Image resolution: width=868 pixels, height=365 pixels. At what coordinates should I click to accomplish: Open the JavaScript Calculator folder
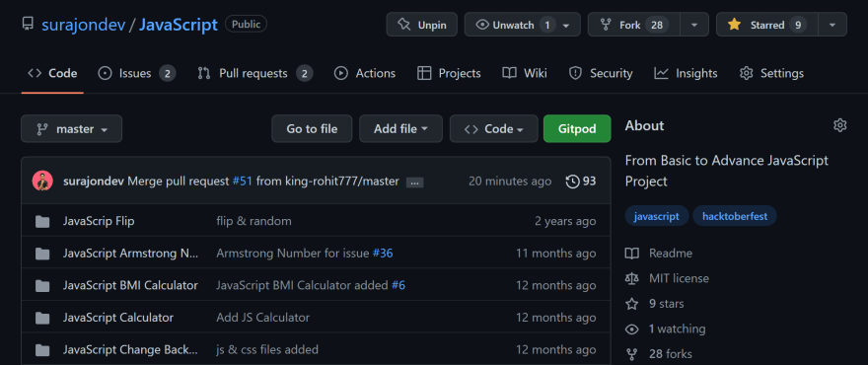[118, 318]
